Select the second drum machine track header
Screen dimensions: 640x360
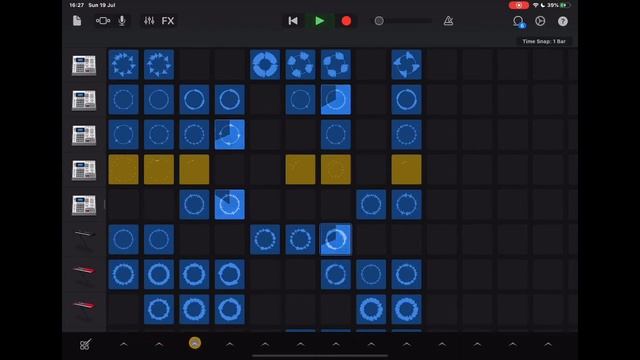(84, 100)
